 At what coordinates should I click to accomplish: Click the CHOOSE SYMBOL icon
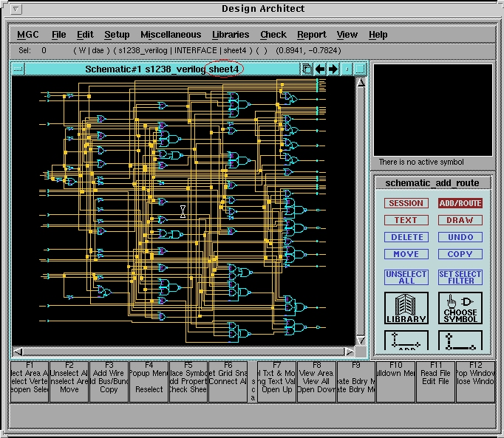(460, 308)
